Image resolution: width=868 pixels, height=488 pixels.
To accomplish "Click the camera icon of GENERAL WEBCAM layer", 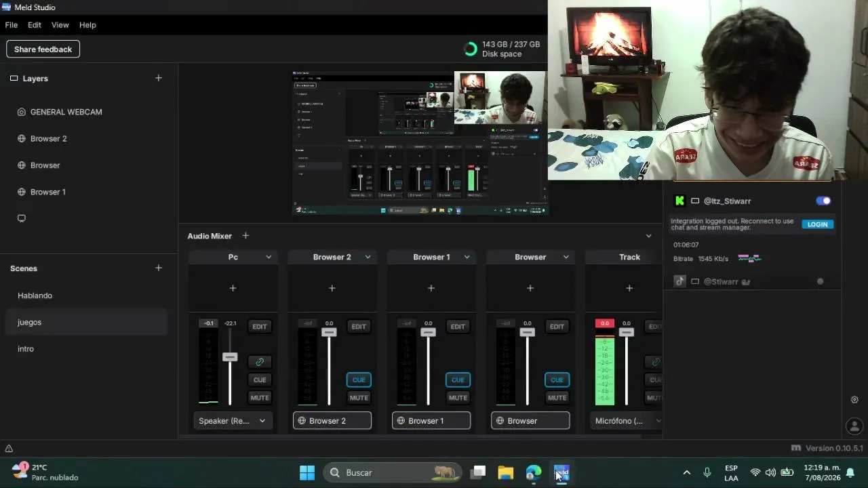I will tap(22, 112).
